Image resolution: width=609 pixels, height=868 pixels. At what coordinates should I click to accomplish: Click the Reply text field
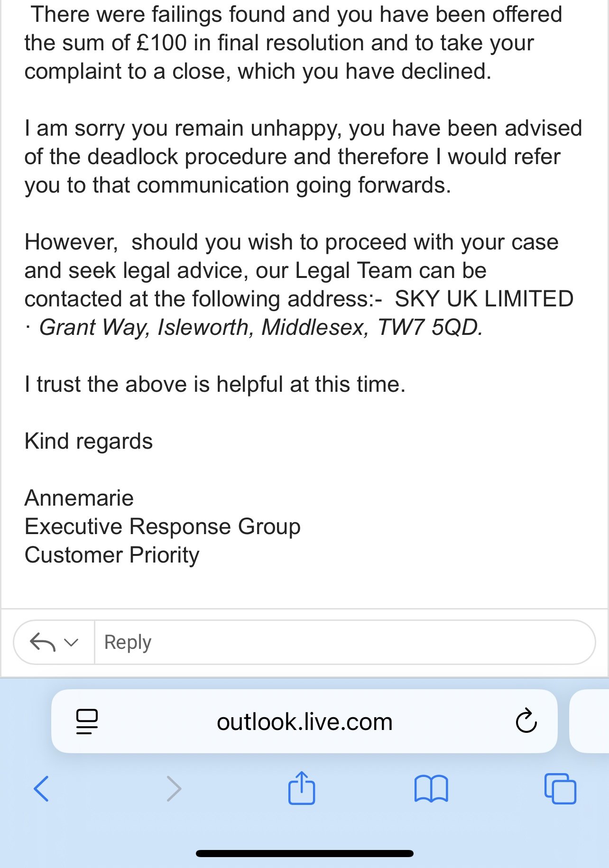tap(345, 642)
